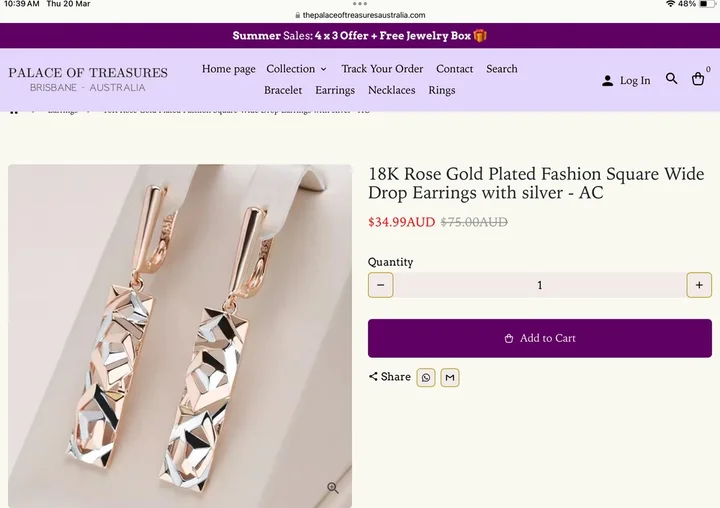Viewport: 720px width, 508px height.
Task: Browse the Necklaces category
Action: tap(391, 90)
